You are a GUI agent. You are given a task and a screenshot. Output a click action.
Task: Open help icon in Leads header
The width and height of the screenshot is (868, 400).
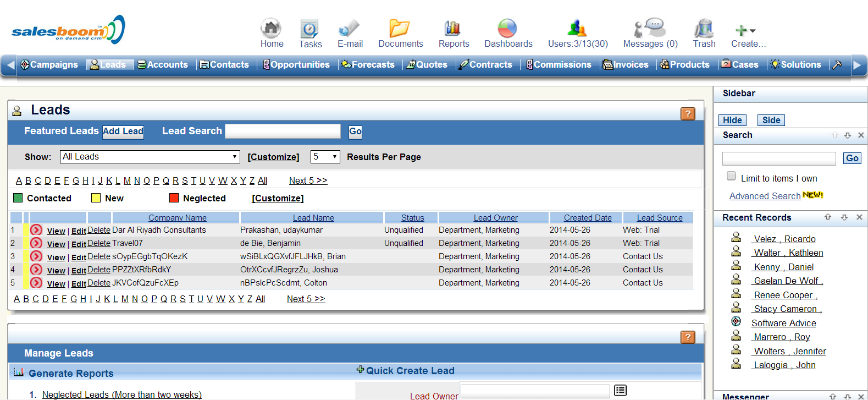(x=688, y=113)
